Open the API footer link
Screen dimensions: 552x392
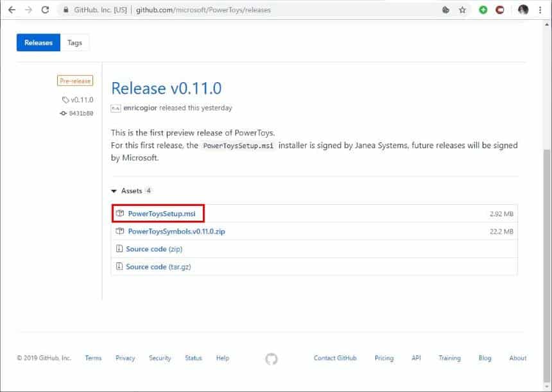(x=416, y=358)
